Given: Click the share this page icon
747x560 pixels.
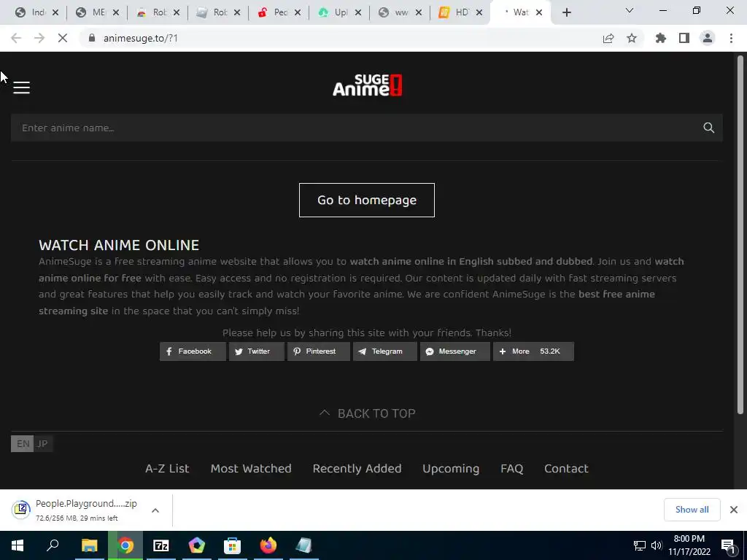Looking at the screenshot, I should click(x=608, y=38).
